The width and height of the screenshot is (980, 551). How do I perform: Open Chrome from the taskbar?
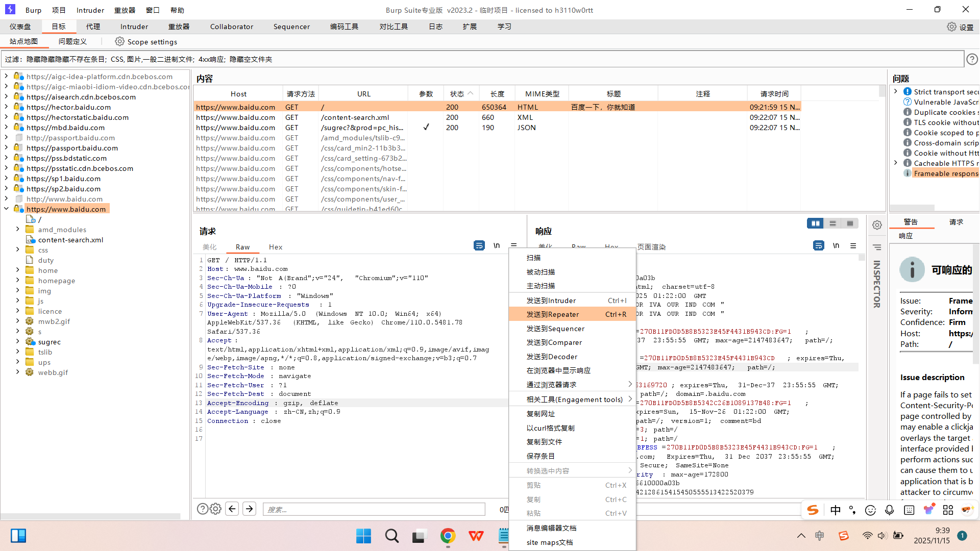(x=448, y=536)
